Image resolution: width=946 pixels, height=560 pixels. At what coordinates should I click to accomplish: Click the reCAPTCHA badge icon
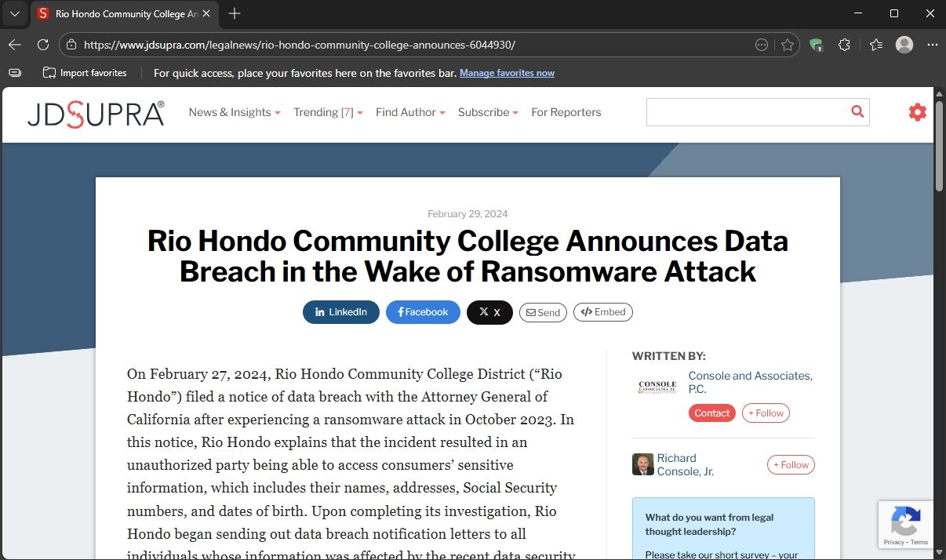pos(906,521)
